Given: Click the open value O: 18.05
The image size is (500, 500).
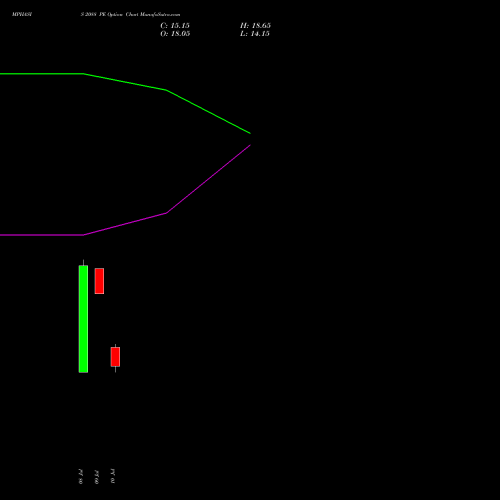Looking at the screenshot, I should [x=175, y=34].
